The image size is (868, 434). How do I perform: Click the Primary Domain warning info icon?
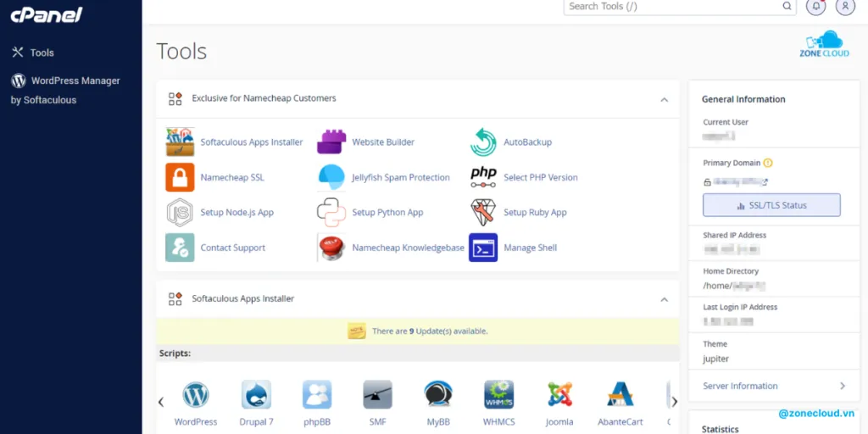[x=768, y=163]
